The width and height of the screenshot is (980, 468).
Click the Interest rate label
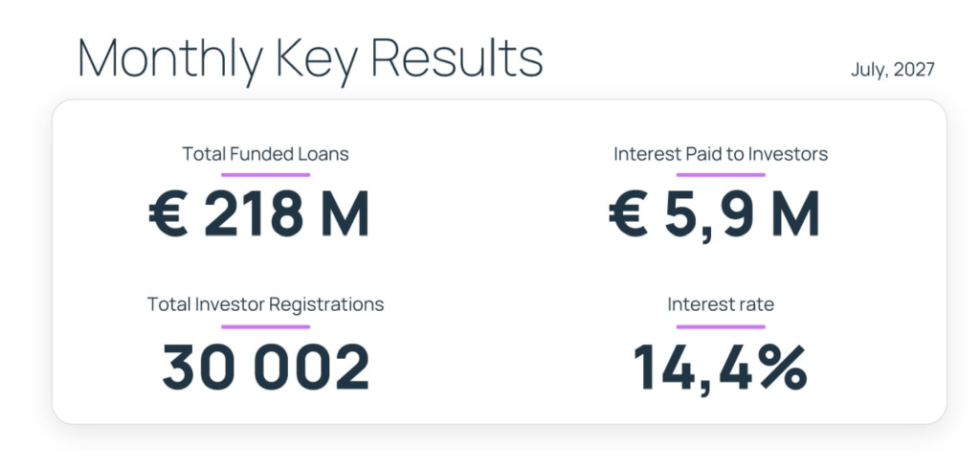coord(721,304)
